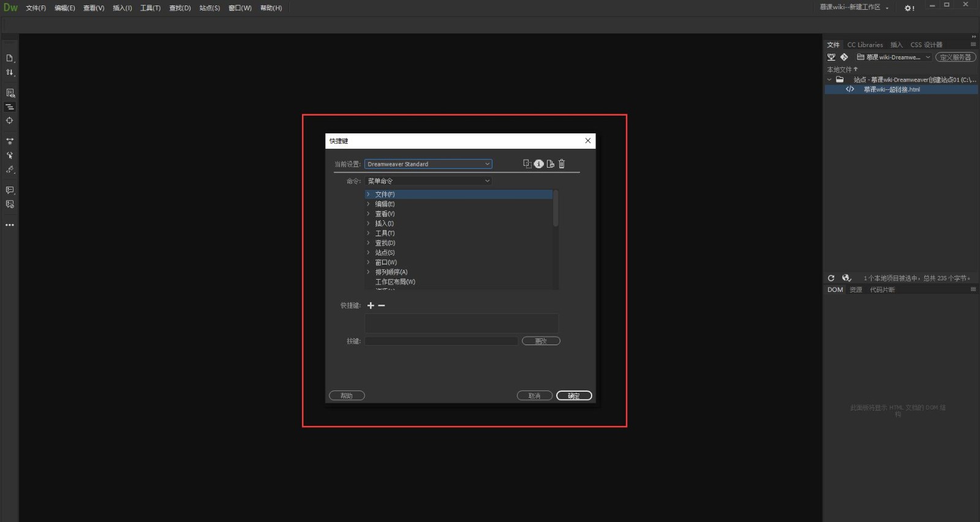This screenshot has height=522, width=980.
Task: Open the DOM panel options menu icon
Action: point(973,289)
